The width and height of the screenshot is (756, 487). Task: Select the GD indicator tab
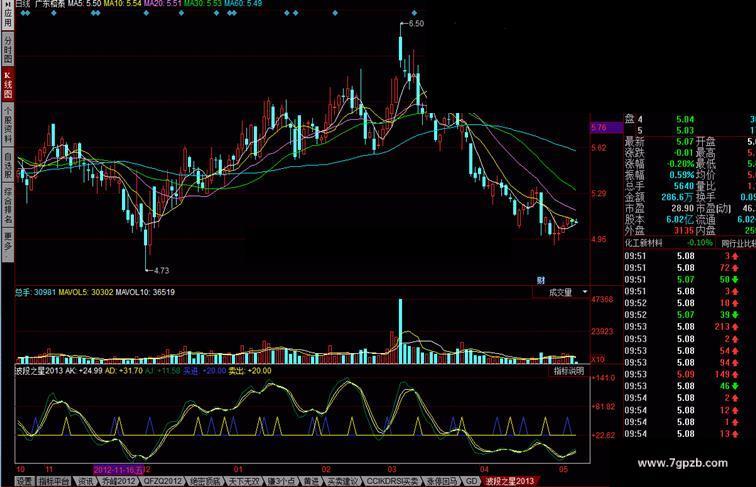(x=471, y=481)
